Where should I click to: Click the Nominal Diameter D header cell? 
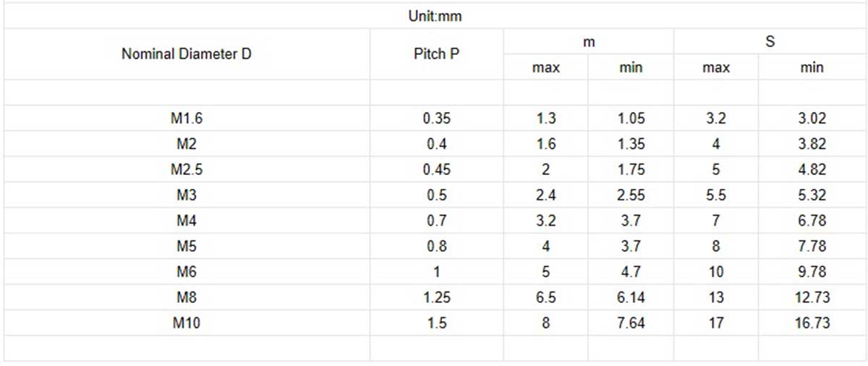(x=187, y=54)
